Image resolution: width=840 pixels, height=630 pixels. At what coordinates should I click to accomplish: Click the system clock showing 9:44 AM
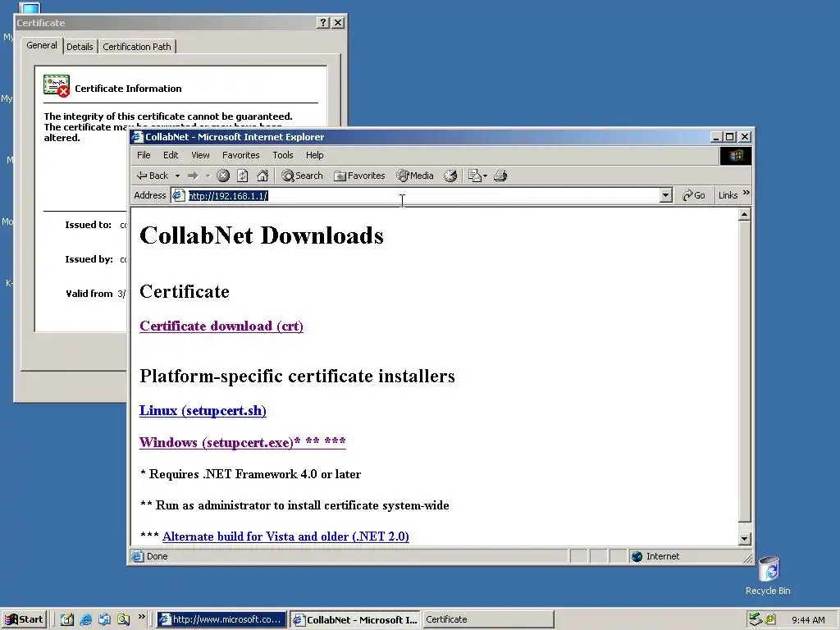(808, 620)
